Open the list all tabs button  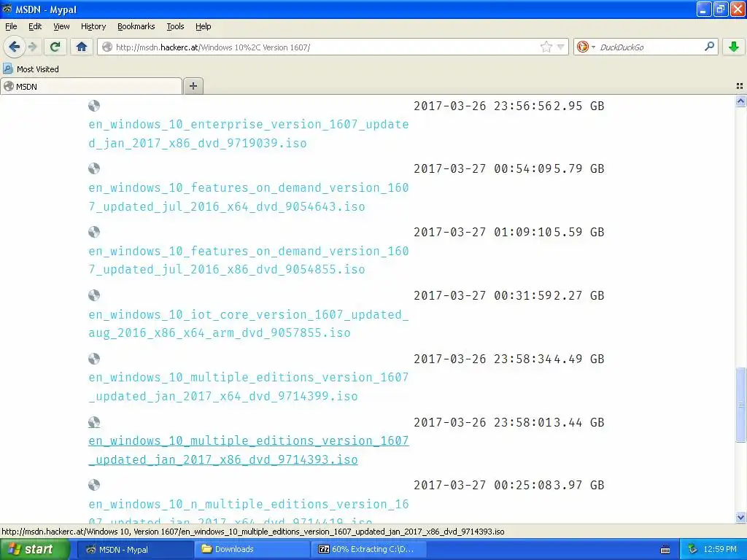click(740, 86)
